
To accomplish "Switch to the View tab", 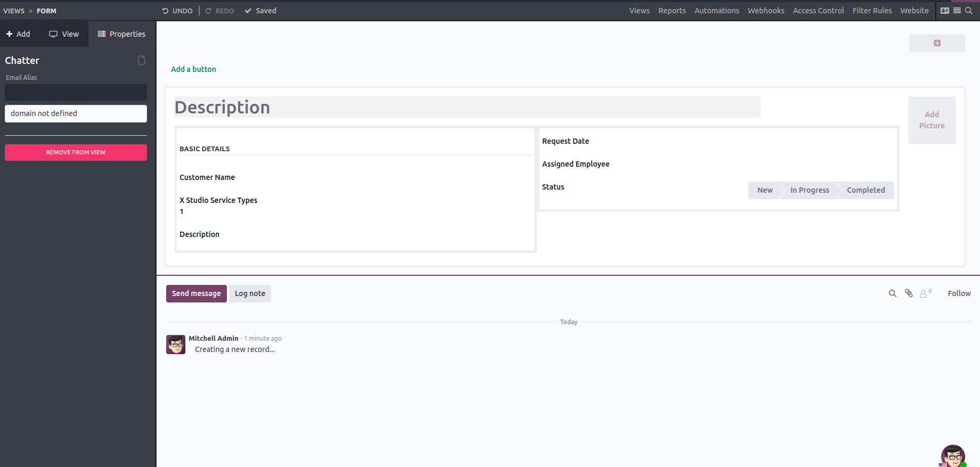I will 64,34.
